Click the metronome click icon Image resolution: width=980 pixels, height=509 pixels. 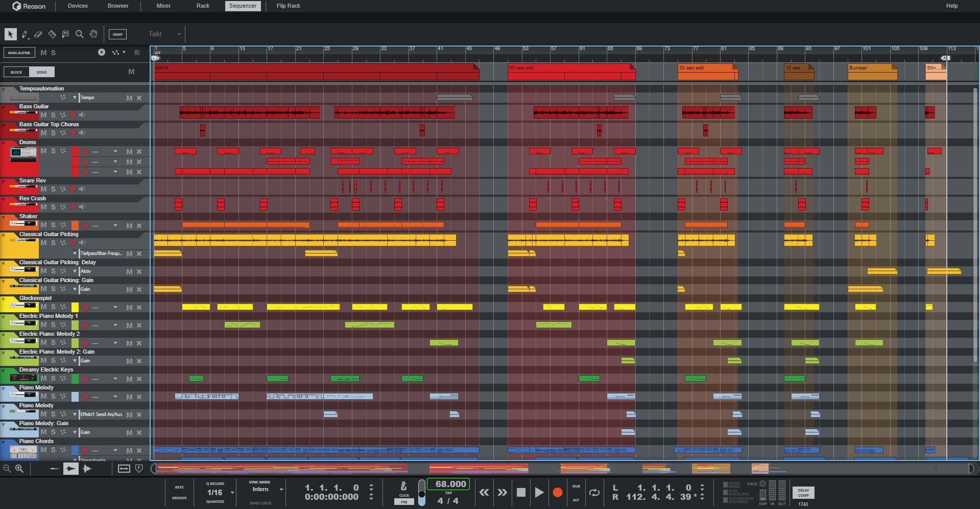[x=404, y=486]
